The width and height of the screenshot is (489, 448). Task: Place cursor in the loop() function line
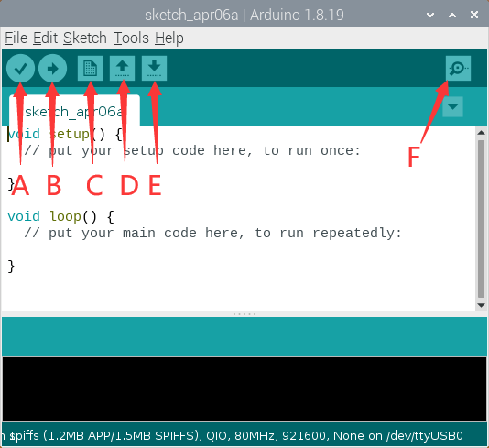coord(60,216)
